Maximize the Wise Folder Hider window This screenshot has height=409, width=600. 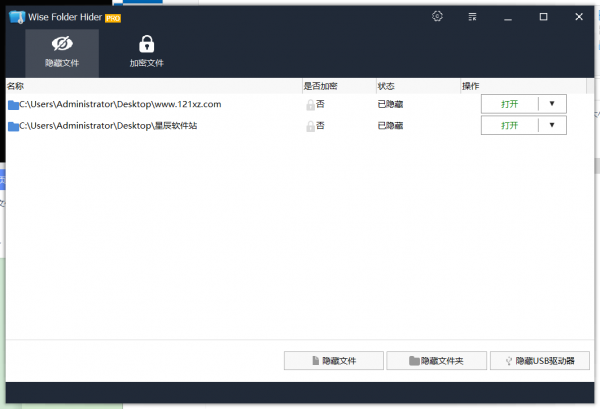[543, 17]
